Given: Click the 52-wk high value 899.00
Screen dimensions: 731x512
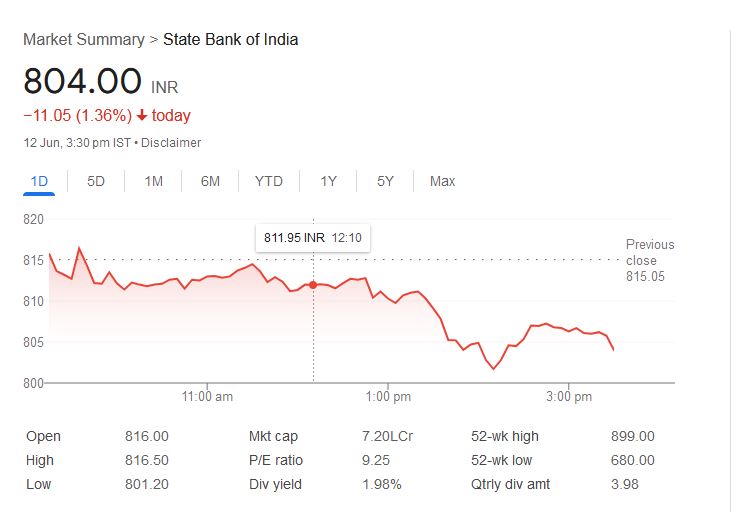Looking at the screenshot, I should click(x=632, y=436).
